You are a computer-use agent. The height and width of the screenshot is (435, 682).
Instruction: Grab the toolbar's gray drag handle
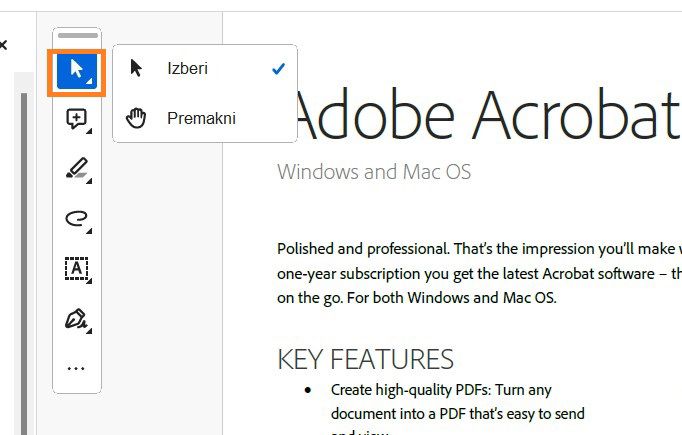(77, 36)
